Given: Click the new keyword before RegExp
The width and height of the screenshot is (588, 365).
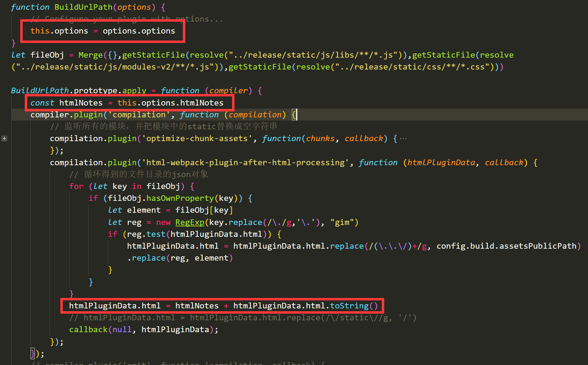Looking at the screenshot, I should (x=163, y=222).
